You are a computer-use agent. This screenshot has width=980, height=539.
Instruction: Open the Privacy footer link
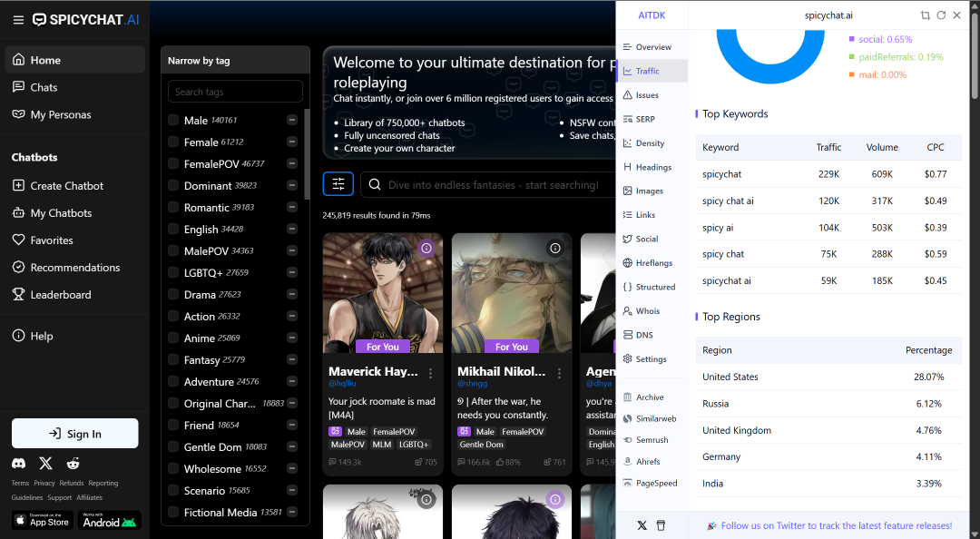click(44, 484)
